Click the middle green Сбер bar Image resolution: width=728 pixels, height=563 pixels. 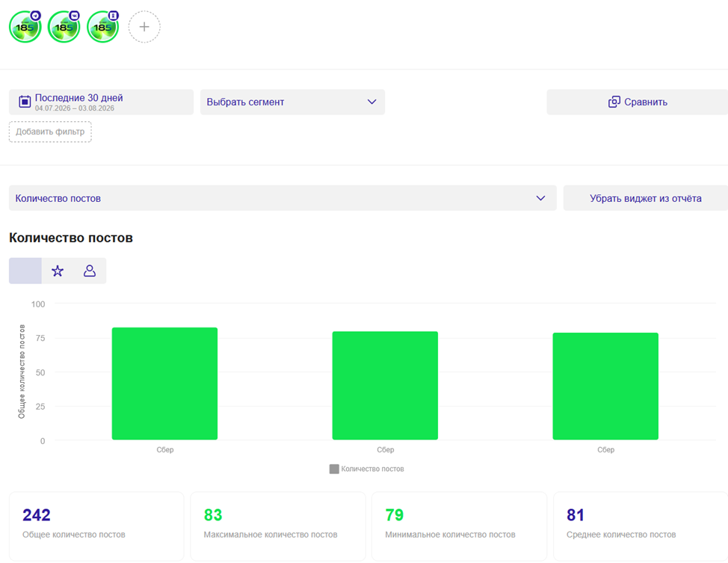(385, 386)
